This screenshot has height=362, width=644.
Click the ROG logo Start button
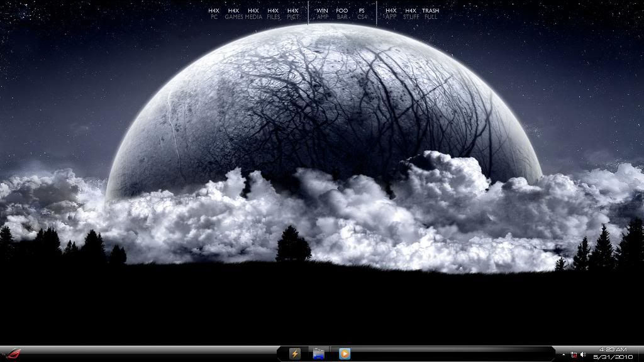[13, 353]
